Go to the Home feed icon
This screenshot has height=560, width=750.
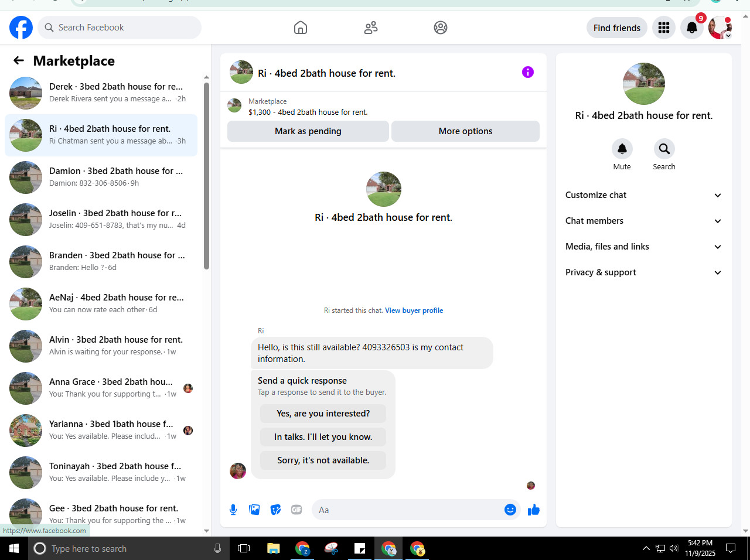pyautogui.click(x=301, y=28)
